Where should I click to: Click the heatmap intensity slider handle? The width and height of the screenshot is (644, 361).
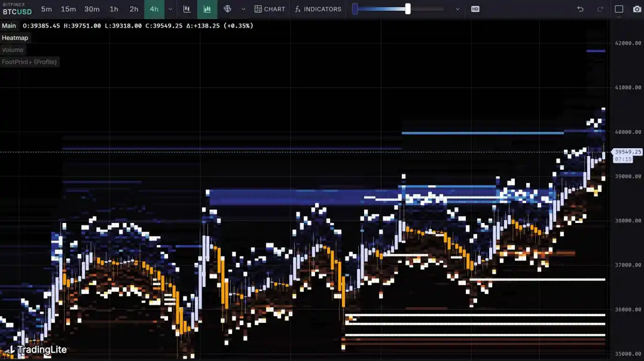408,9
